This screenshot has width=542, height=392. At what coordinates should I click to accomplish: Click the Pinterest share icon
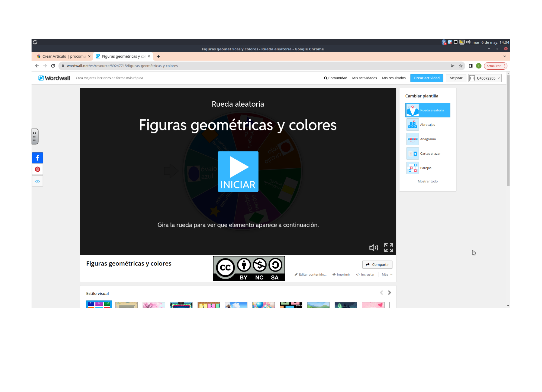pyautogui.click(x=37, y=169)
